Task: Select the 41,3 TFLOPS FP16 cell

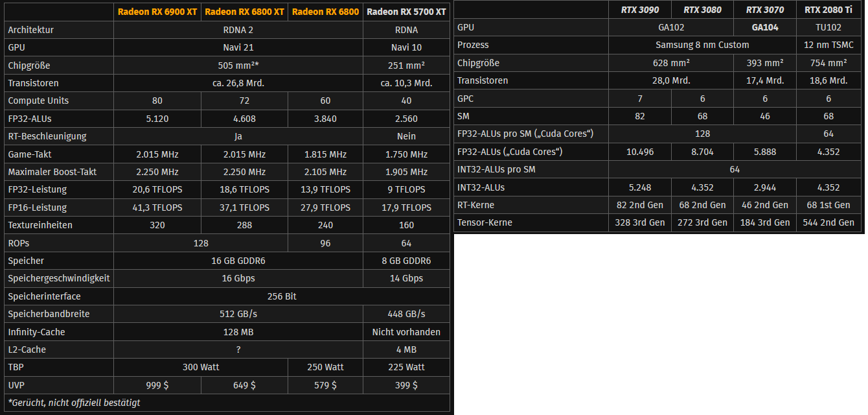Action: (157, 207)
